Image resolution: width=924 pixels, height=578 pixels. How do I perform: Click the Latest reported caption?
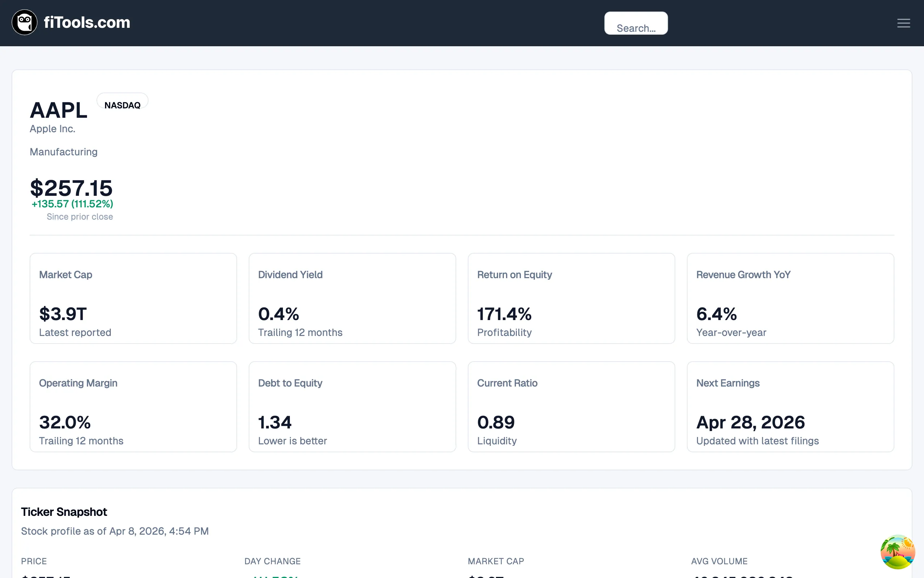[75, 332]
